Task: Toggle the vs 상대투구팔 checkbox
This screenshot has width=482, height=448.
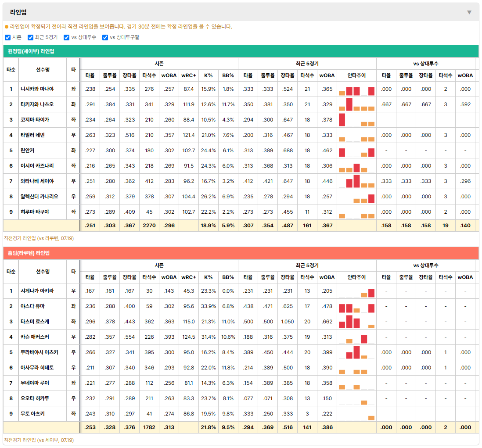Action: pos(105,37)
